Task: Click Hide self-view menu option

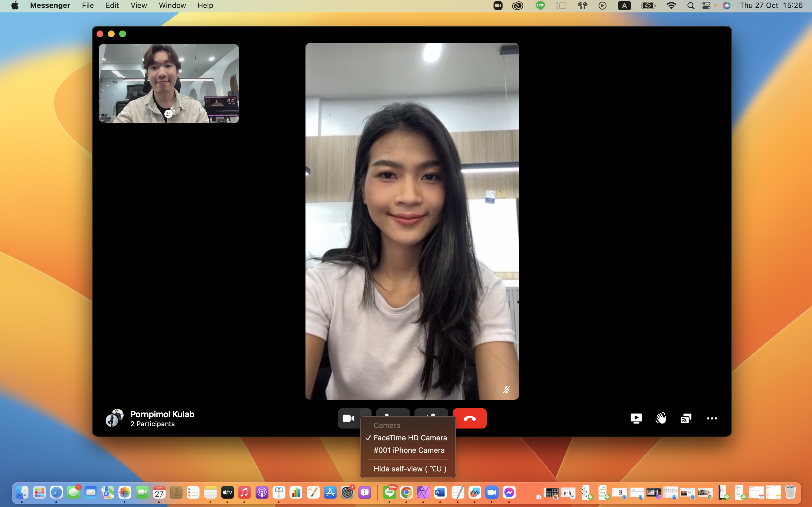Action: click(409, 468)
